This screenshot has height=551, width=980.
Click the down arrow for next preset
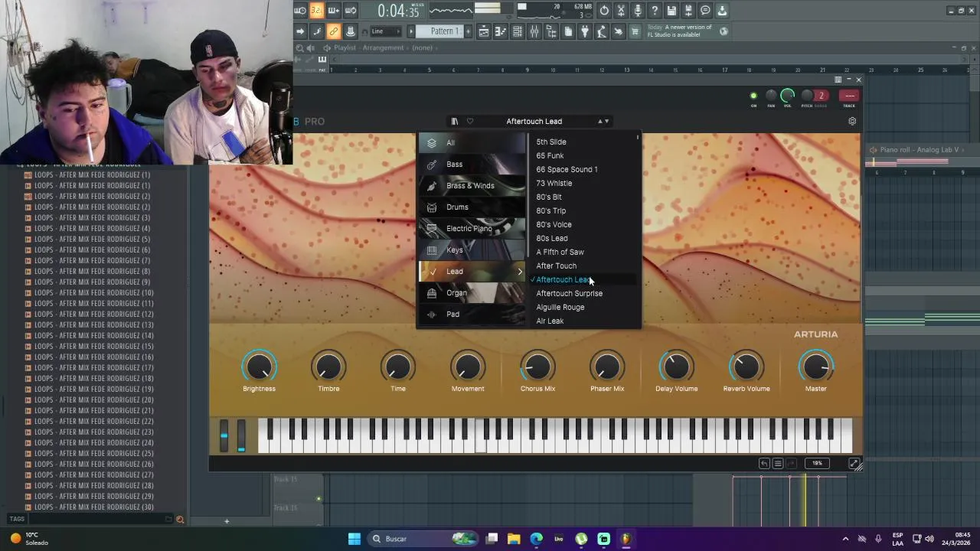[606, 121]
